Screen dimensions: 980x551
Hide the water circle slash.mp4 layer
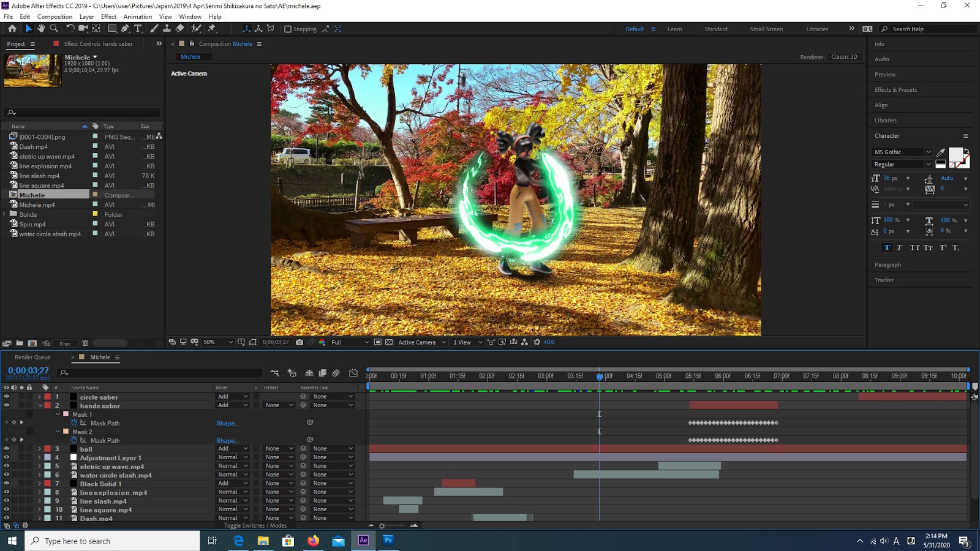(7, 474)
